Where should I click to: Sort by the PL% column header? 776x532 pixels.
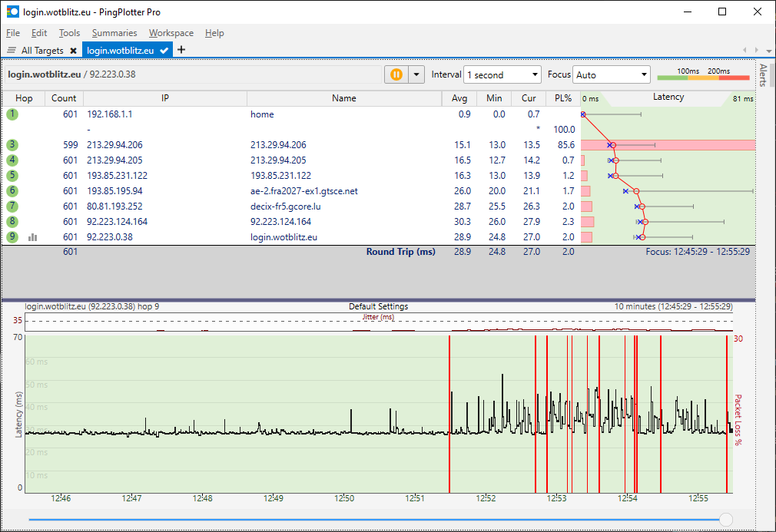coord(562,98)
